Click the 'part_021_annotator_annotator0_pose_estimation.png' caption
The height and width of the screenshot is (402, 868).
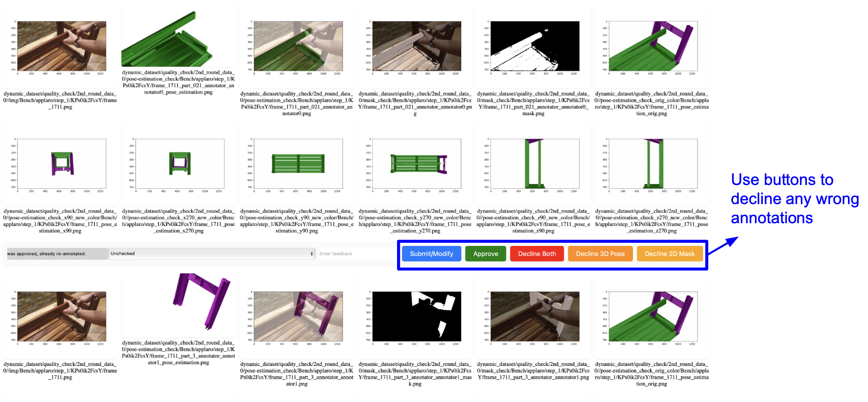(x=178, y=82)
